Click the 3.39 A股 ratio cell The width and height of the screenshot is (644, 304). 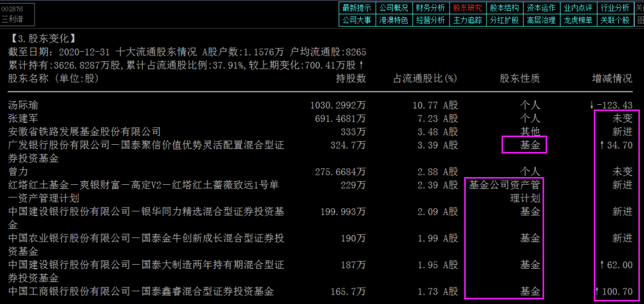pyautogui.click(x=438, y=145)
